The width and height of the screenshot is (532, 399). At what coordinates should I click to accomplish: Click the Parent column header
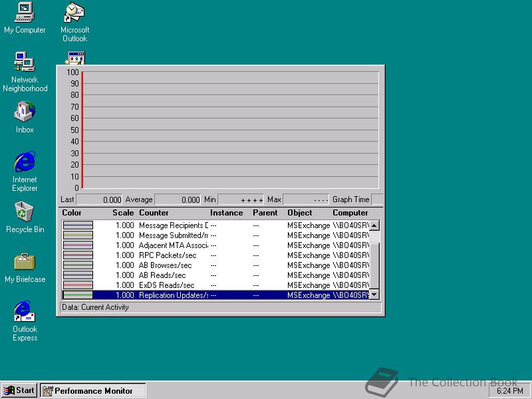pyautogui.click(x=265, y=213)
